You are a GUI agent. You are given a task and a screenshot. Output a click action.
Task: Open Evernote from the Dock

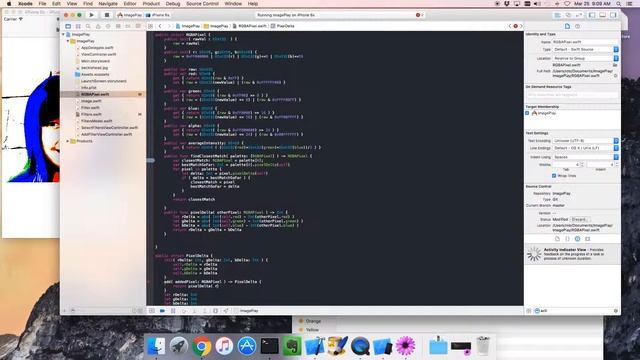[292, 346]
